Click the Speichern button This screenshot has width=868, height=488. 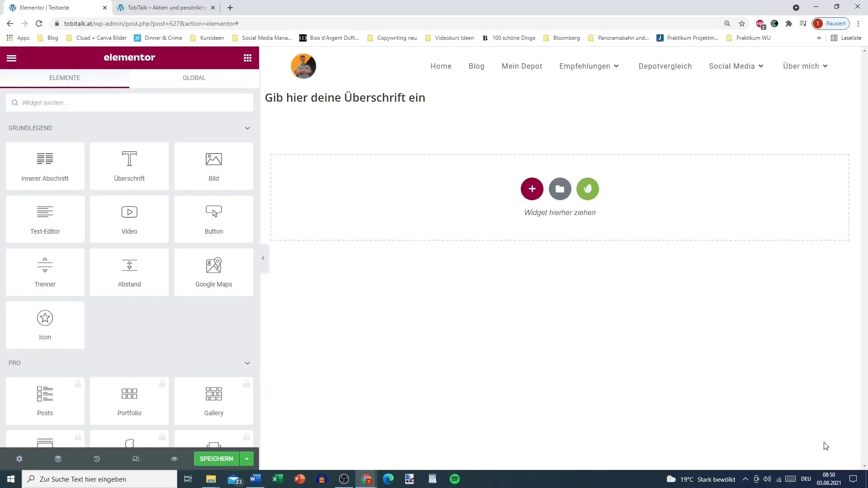(x=217, y=459)
